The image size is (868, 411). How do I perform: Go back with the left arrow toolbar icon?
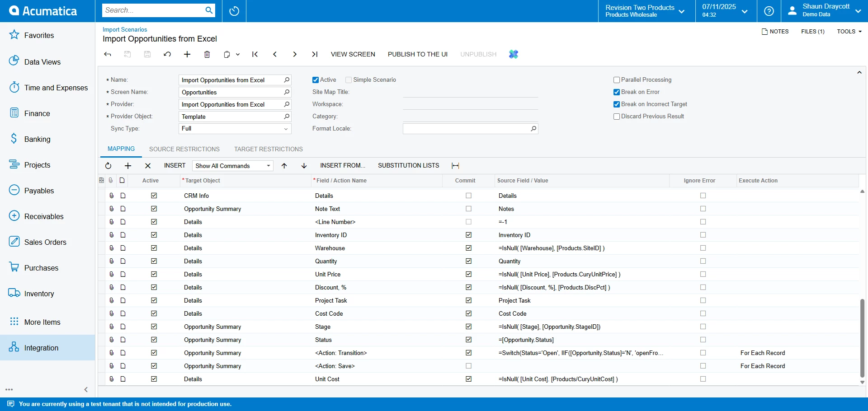click(108, 54)
